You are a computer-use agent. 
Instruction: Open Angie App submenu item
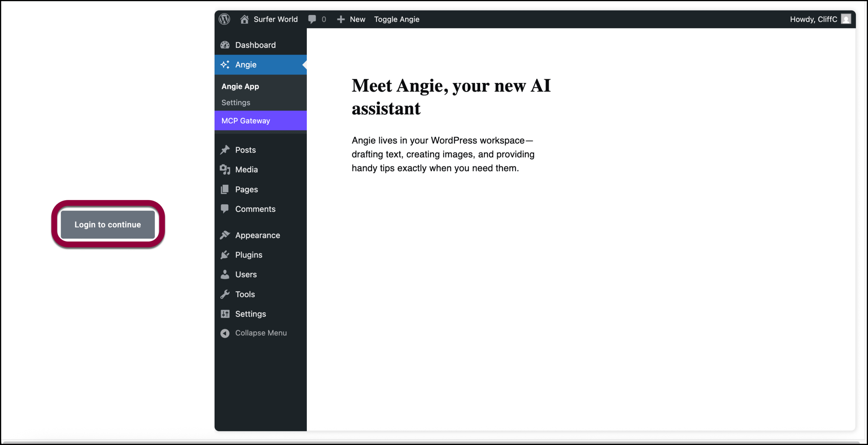[x=240, y=86]
